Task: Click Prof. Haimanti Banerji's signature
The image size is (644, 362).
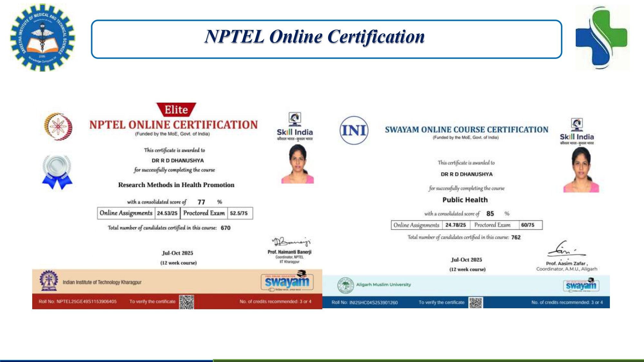Action: tap(291, 241)
